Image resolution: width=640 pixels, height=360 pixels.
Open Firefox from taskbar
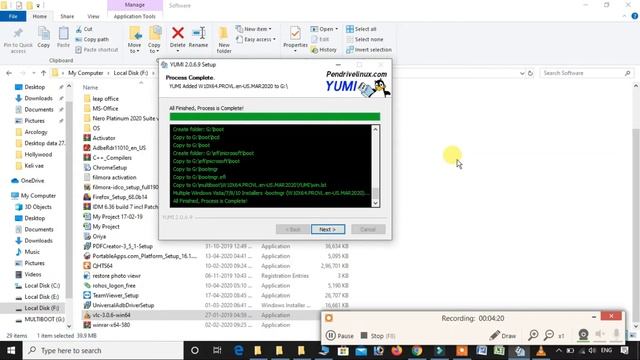point(396,350)
